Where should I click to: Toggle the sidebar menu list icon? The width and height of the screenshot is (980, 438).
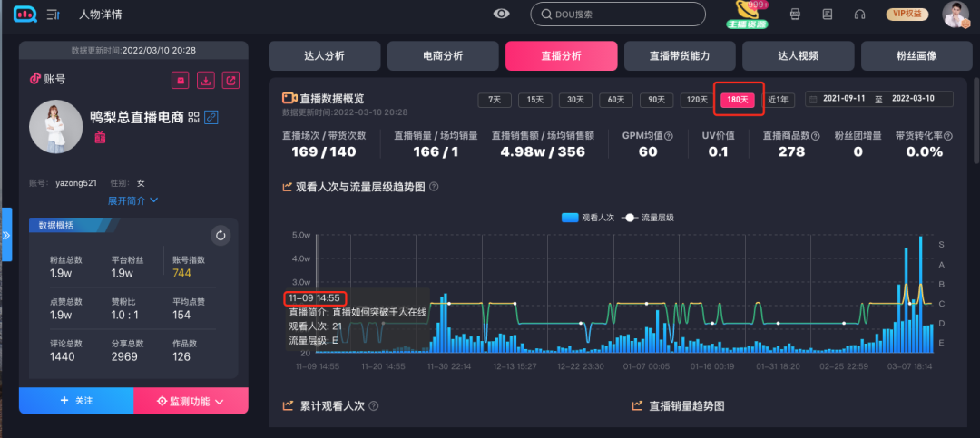54,14
